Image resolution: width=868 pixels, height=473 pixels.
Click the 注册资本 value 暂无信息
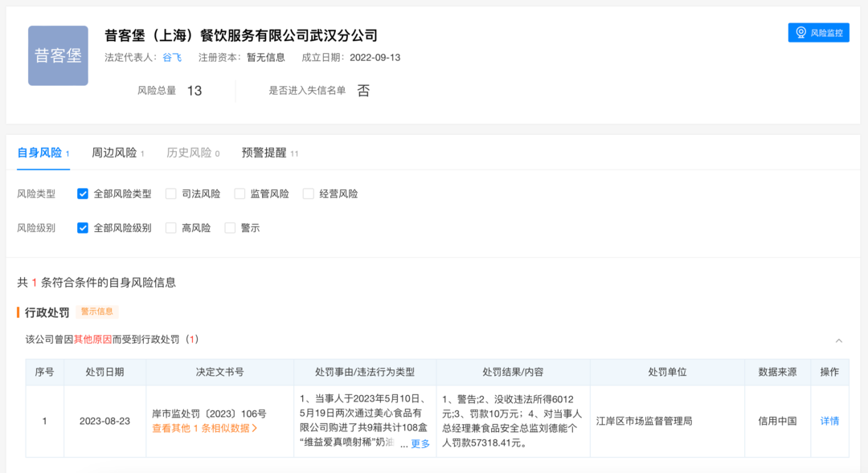(266, 58)
